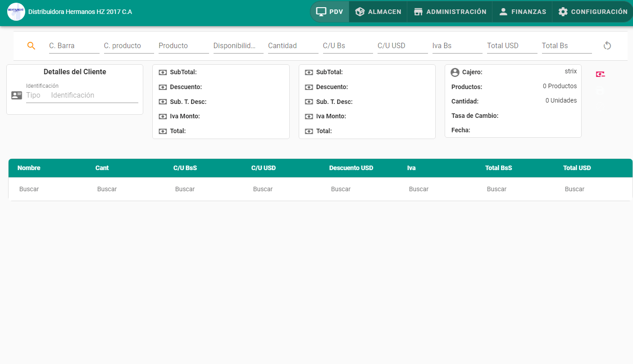
Task: Open the Finanzas section
Action: click(x=522, y=12)
